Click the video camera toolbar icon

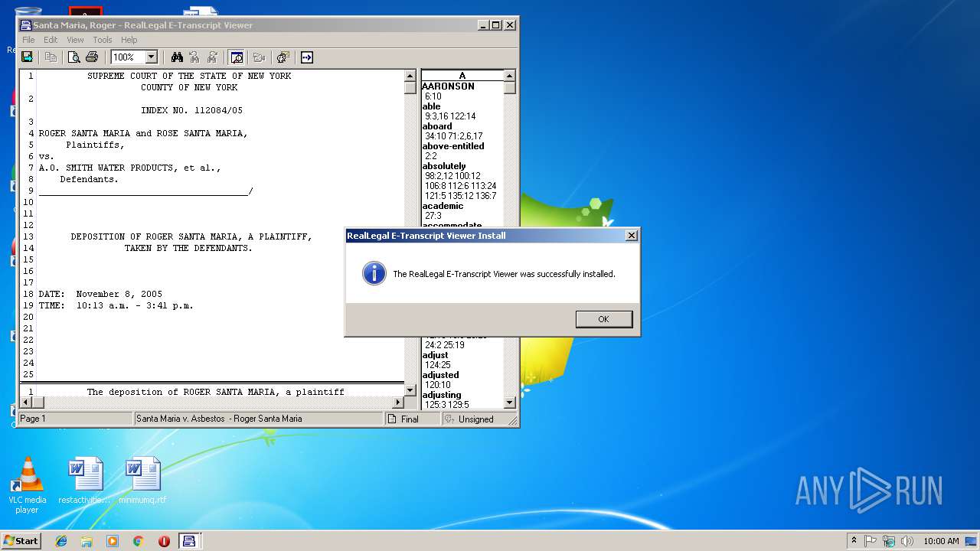coord(259,57)
